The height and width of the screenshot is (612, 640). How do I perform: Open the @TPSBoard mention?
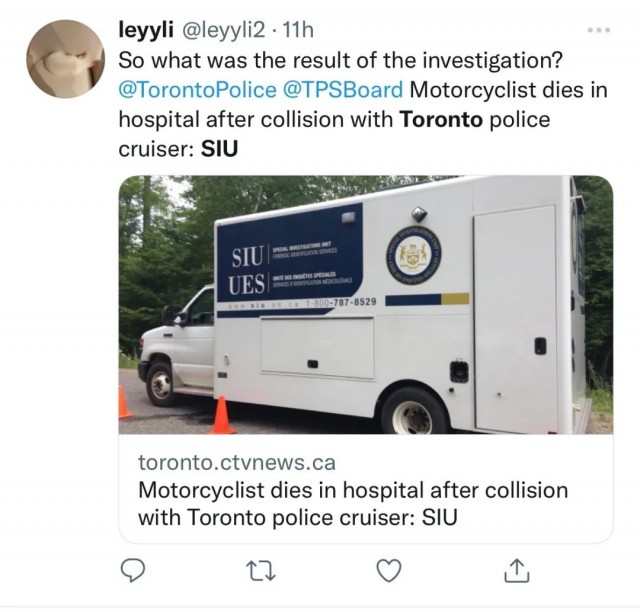click(x=343, y=89)
